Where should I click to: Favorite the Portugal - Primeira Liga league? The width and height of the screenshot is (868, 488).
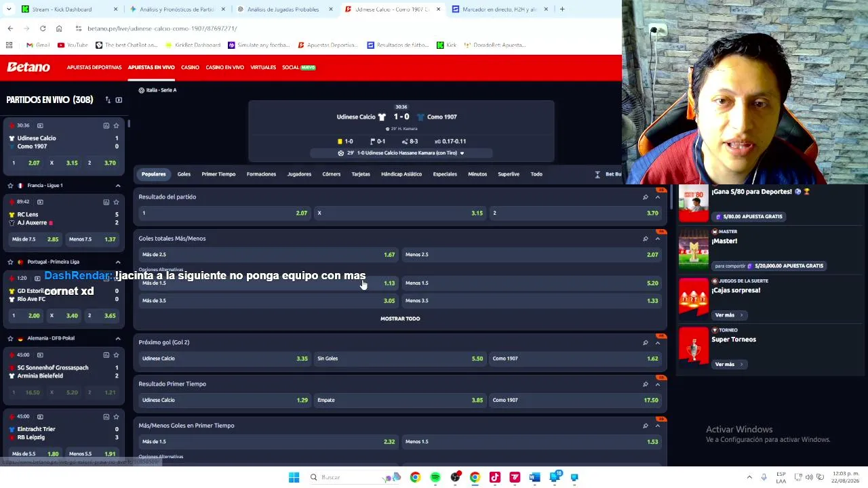(10, 262)
